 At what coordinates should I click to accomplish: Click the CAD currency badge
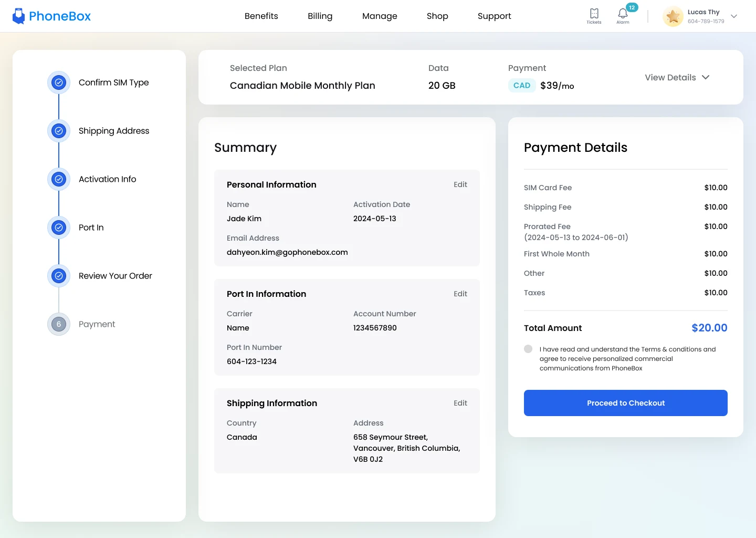pyautogui.click(x=522, y=85)
